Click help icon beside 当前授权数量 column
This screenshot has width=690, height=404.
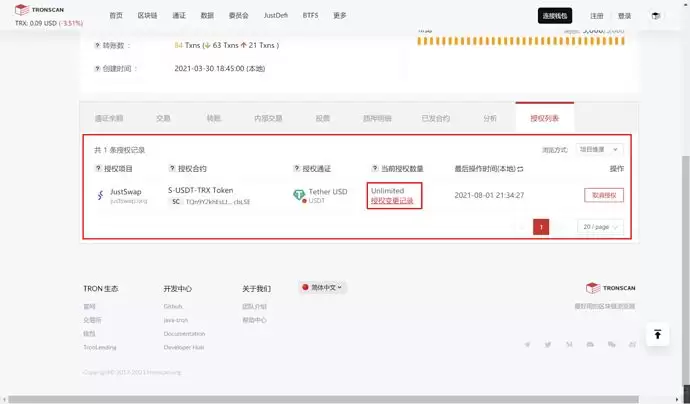[375, 169]
